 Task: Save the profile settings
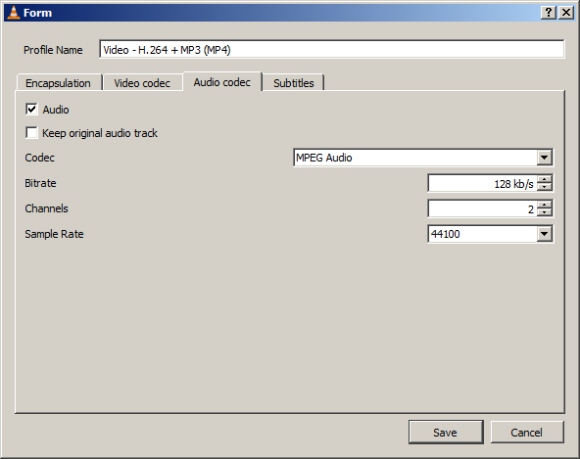pyautogui.click(x=446, y=432)
